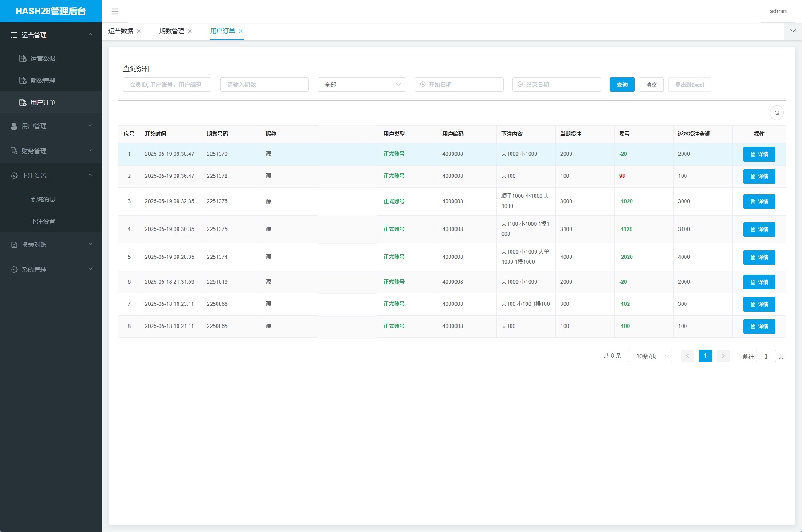Click the circular table refresh icon
This screenshot has width=802, height=532.
[x=776, y=113]
